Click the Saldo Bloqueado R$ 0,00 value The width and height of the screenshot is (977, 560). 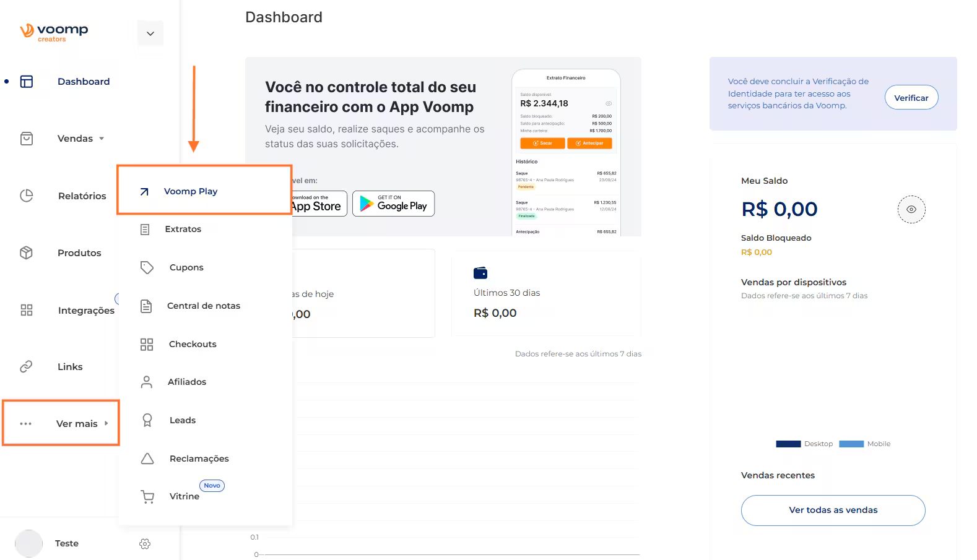(757, 252)
